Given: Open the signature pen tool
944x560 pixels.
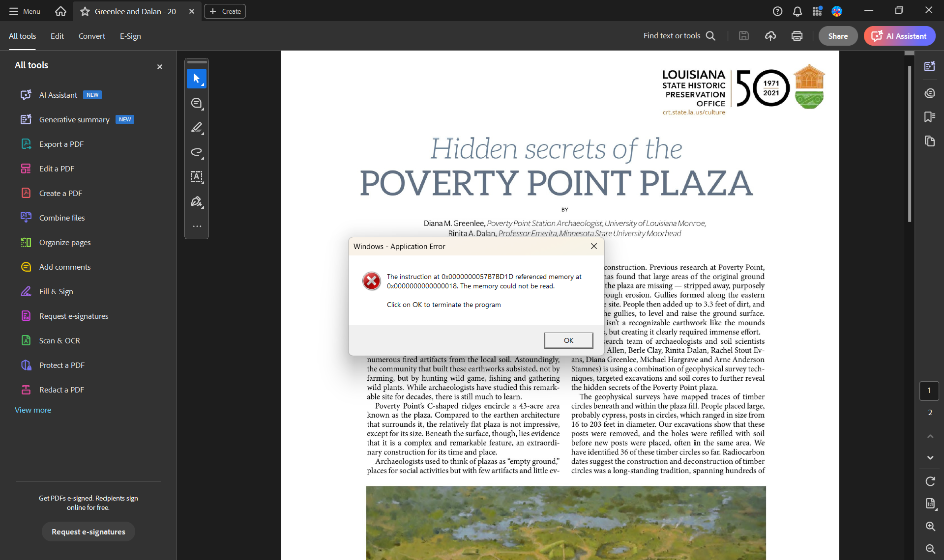Looking at the screenshot, I should point(196,201).
